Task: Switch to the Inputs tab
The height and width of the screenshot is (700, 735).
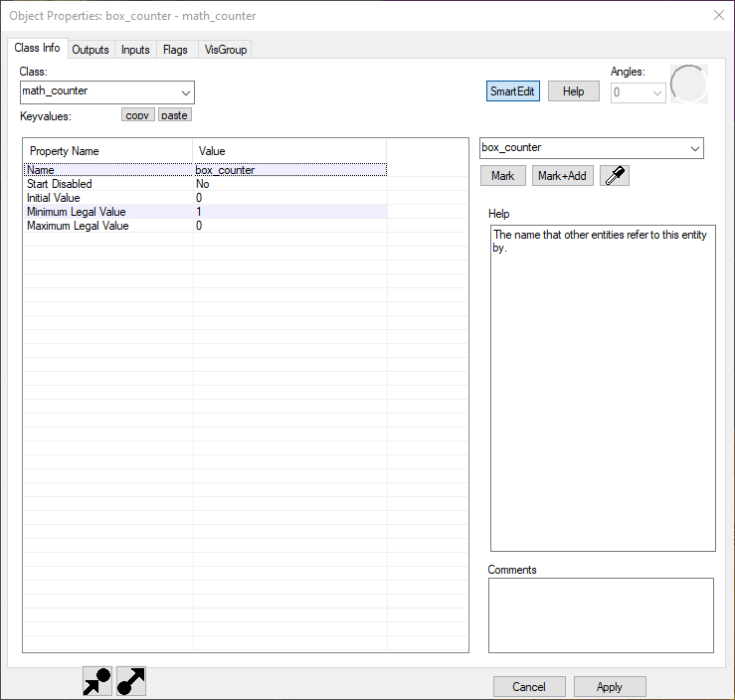Action: tap(135, 50)
